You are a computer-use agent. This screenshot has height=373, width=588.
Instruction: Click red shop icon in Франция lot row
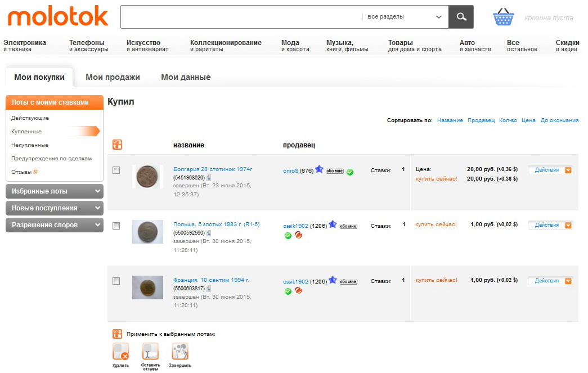(x=298, y=290)
